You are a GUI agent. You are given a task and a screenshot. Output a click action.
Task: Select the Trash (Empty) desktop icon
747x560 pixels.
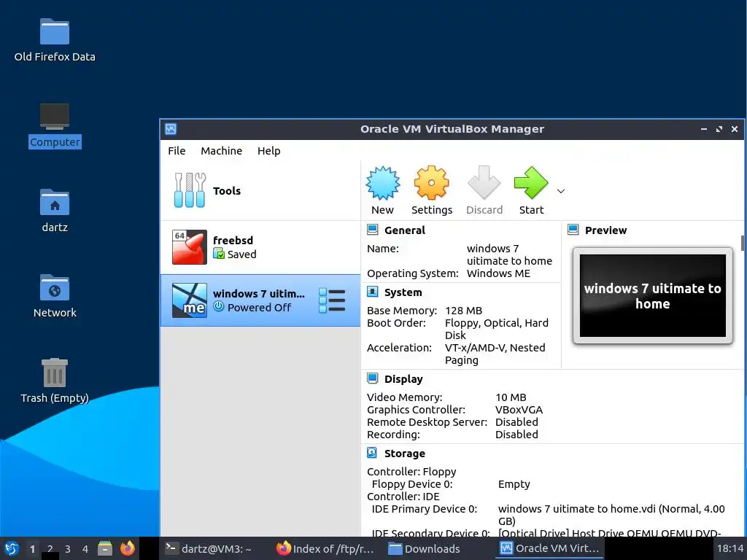click(x=55, y=381)
